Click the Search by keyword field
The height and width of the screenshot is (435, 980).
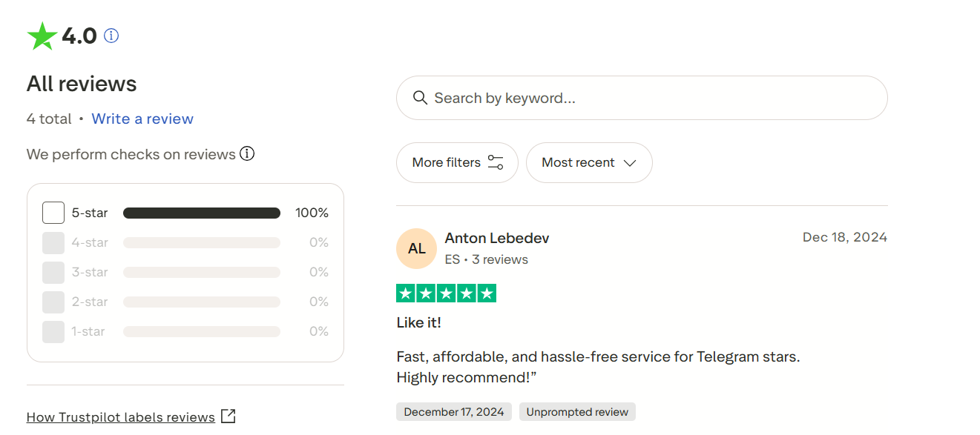click(x=653, y=98)
